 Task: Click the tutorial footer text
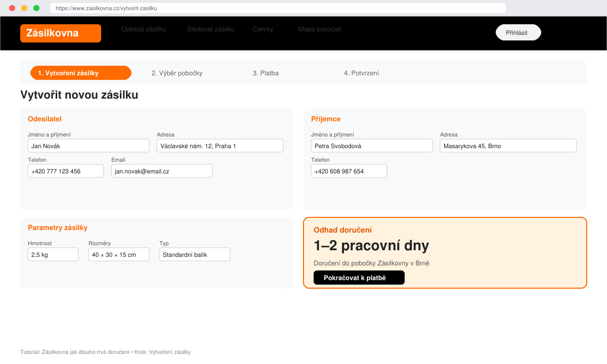click(105, 352)
